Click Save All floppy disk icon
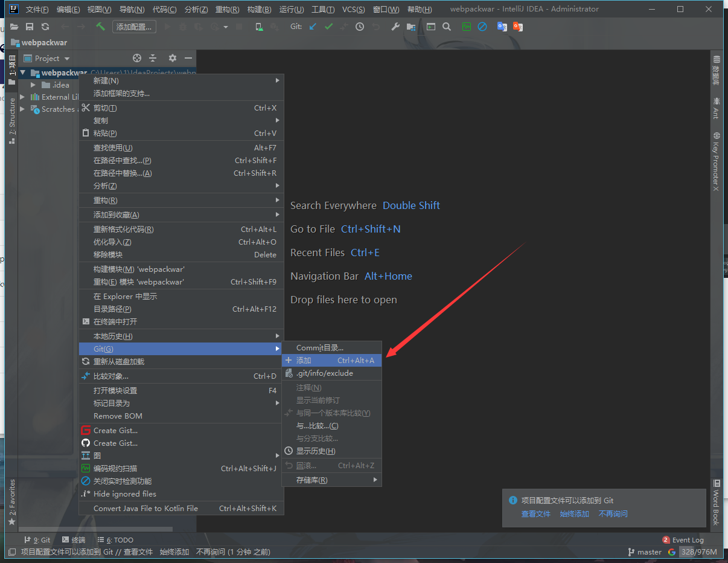The height and width of the screenshot is (563, 728). pos(30,27)
